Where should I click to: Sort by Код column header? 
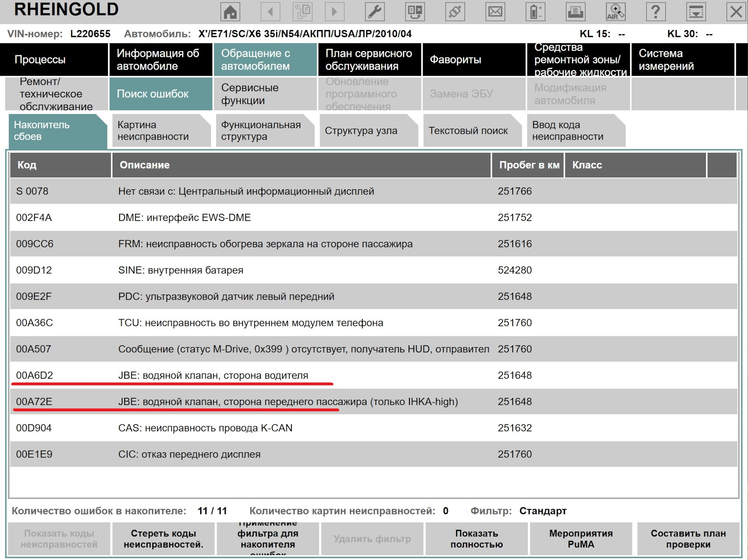pyautogui.click(x=60, y=165)
